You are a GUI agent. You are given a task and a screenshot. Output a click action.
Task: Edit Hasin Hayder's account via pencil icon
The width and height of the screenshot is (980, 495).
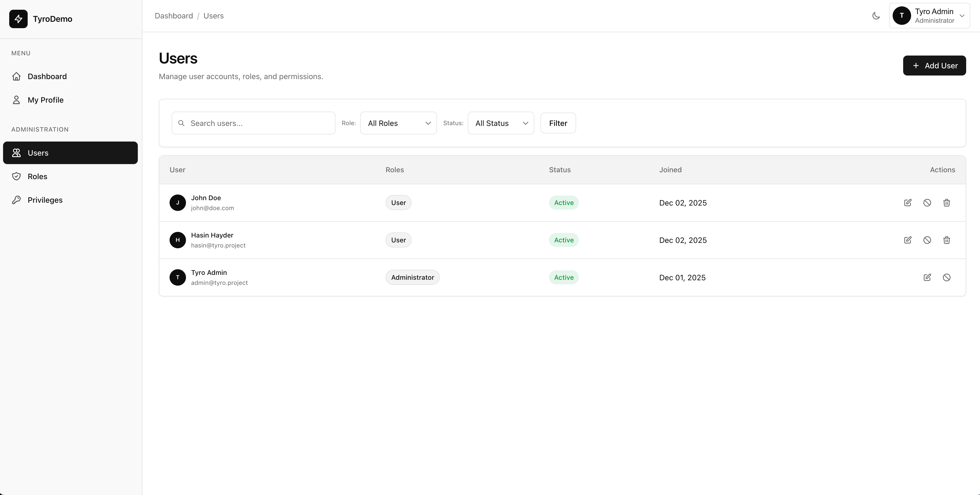coord(908,240)
